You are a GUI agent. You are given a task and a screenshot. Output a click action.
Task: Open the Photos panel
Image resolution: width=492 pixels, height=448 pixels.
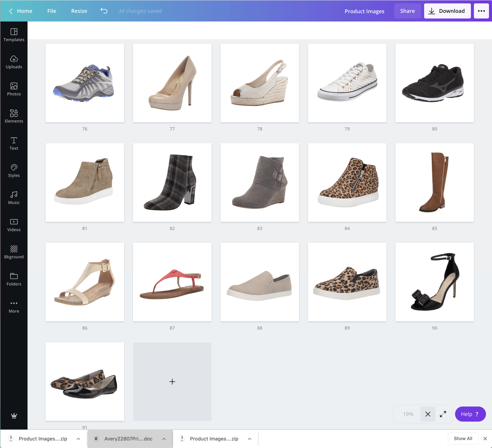tap(14, 89)
